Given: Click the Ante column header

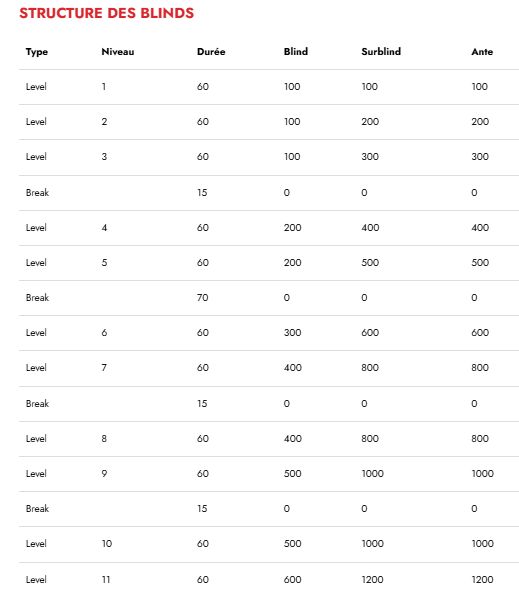Looking at the screenshot, I should [482, 52].
